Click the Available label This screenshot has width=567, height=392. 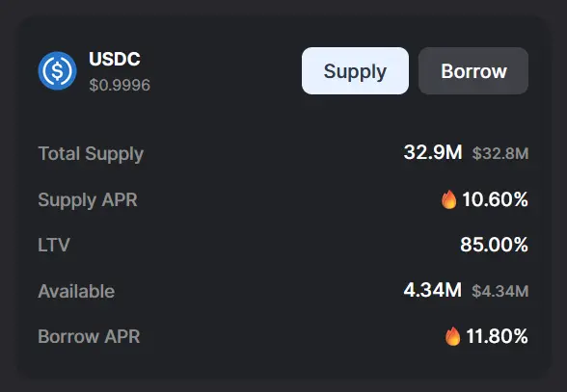(76, 291)
